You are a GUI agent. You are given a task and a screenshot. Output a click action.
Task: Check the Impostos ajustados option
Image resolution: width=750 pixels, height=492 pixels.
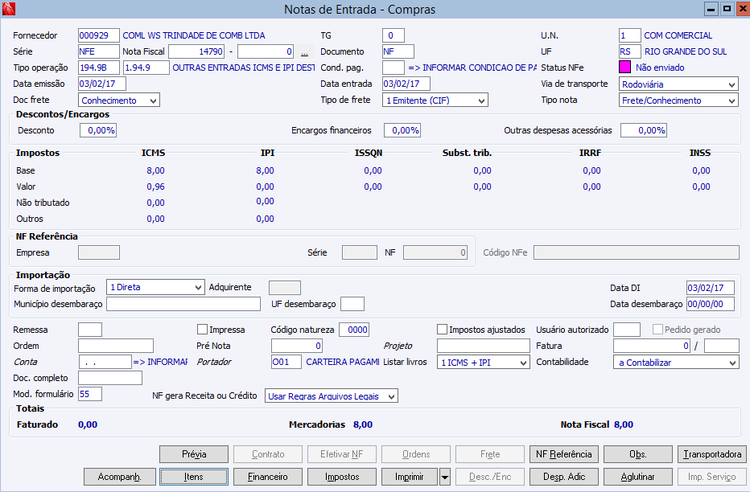443,329
